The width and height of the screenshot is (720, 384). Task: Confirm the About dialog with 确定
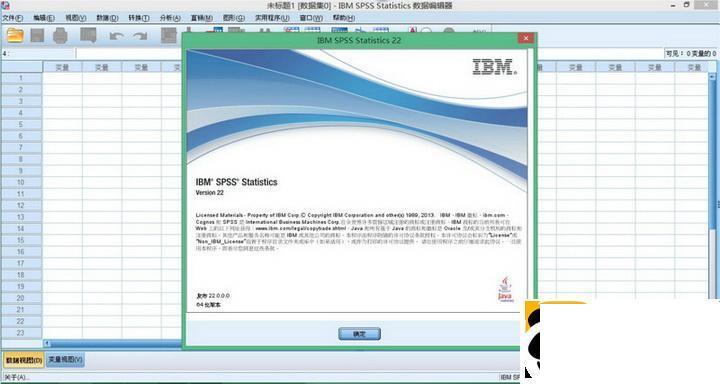pos(360,334)
